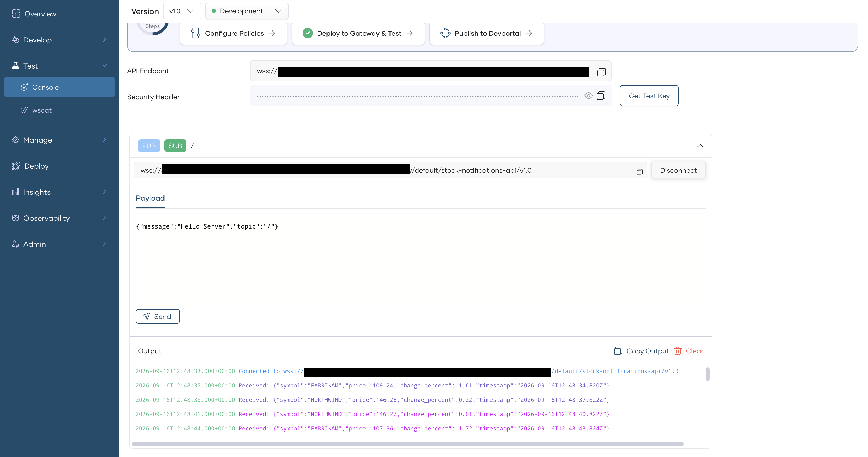Viewport: 868px width, 457px height.
Task: Open the wscat menu item
Action: (59, 110)
